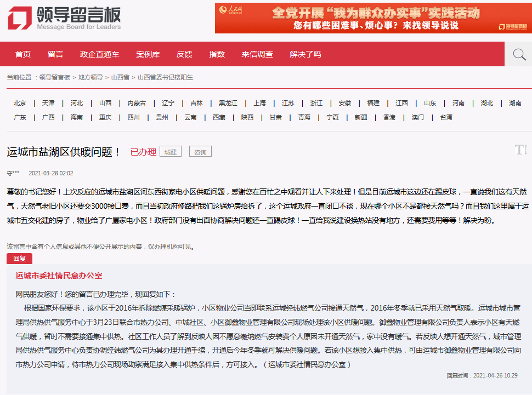Viewport: 532px width, 395px height.
Task: Go to the 留言 menu item
Action: [55, 54]
